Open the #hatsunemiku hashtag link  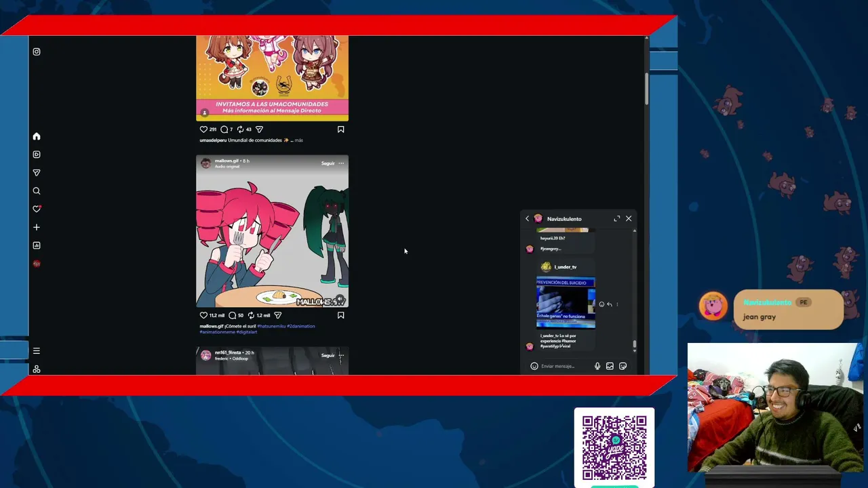coord(271,326)
